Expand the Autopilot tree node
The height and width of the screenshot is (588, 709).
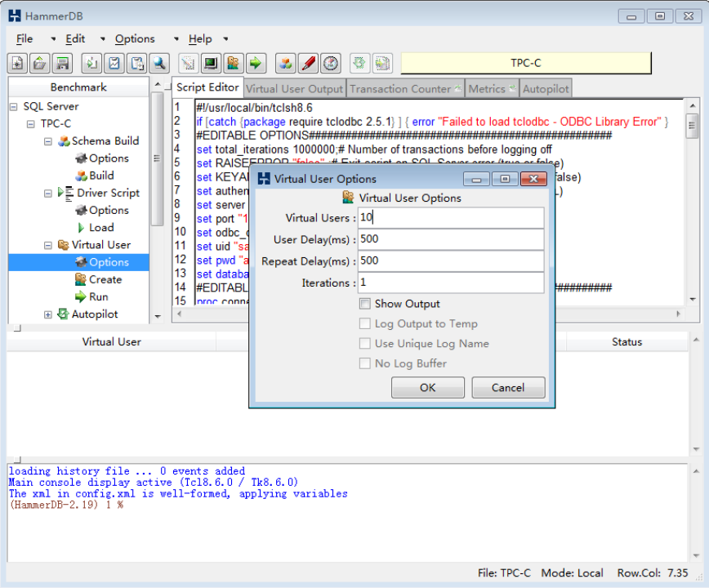coord(48,314)
